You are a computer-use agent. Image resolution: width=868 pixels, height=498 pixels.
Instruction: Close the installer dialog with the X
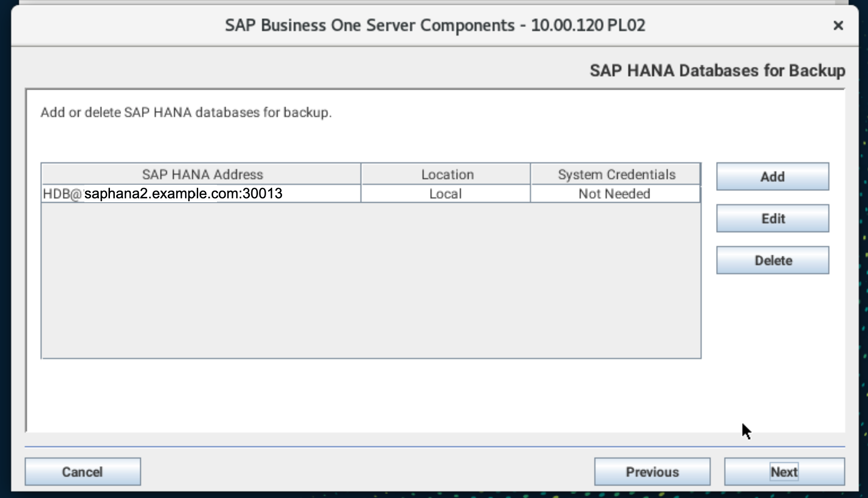pyautogui.click(x=838, y=25)
